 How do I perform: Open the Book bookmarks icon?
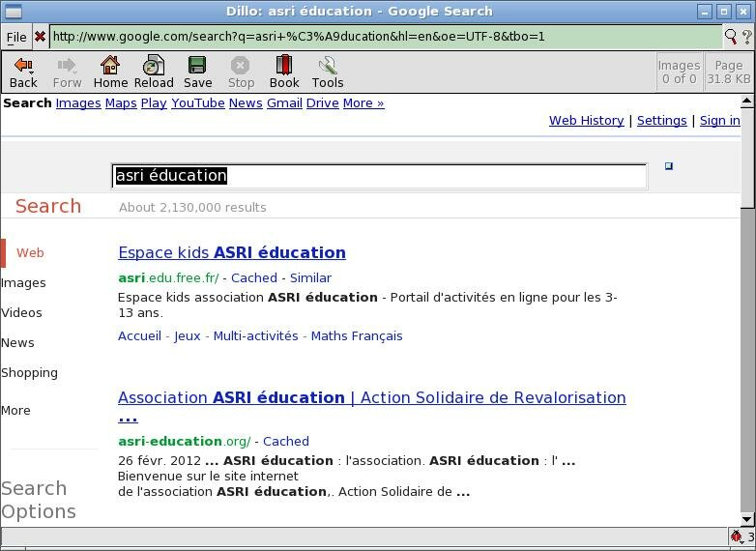point(284,72)
